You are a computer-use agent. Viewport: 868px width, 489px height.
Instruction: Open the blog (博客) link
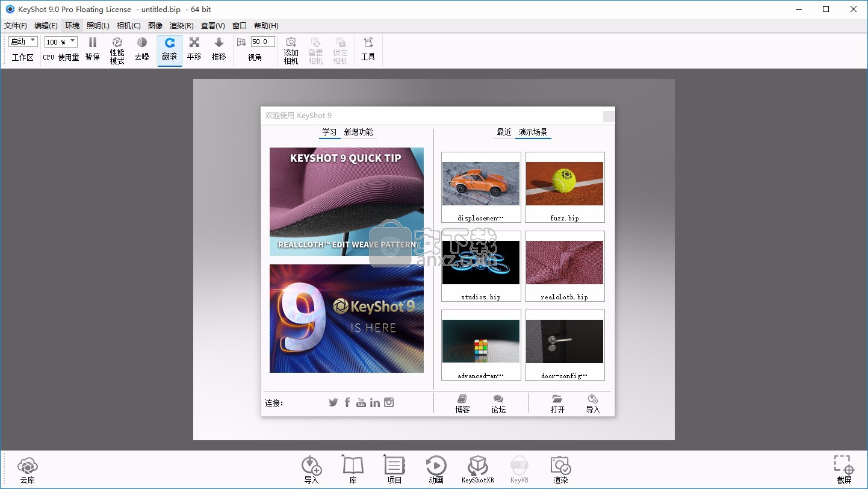[x=462, y=403]
